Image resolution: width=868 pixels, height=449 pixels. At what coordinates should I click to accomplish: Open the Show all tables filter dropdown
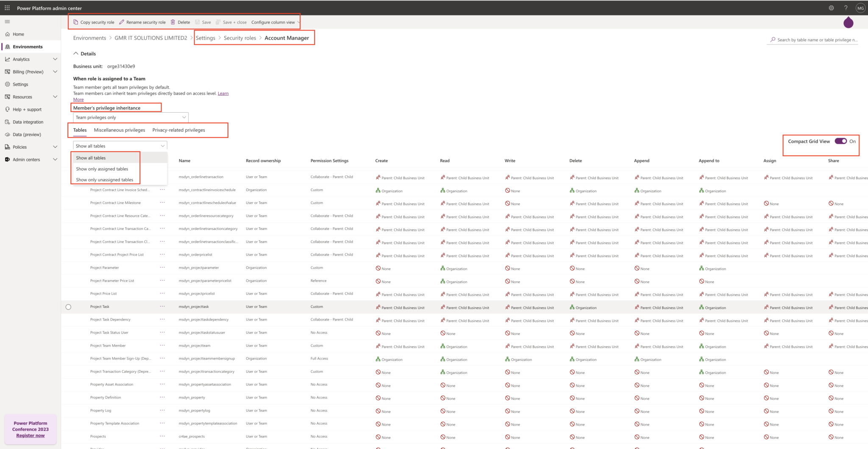pyautogui.click(x=120, y=146)
